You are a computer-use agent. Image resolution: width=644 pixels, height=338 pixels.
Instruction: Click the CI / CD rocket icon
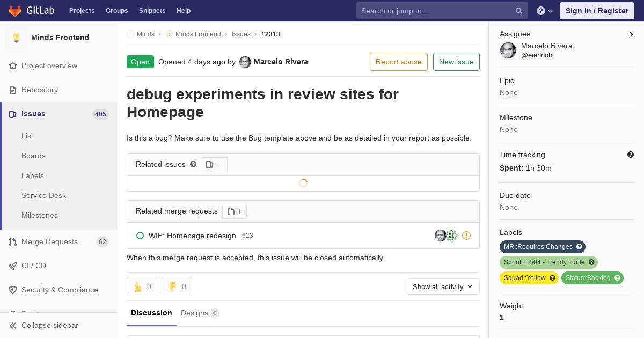(x=13, y=266)
